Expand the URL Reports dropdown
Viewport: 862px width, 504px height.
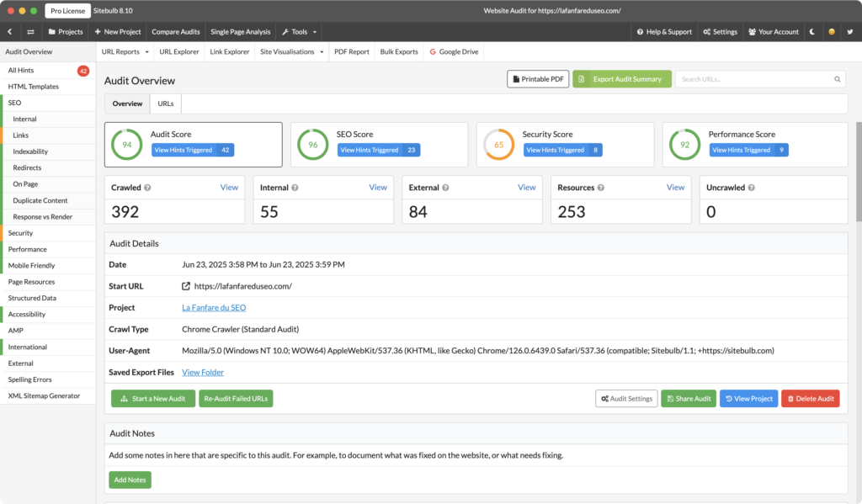click(x=125, y=51)
